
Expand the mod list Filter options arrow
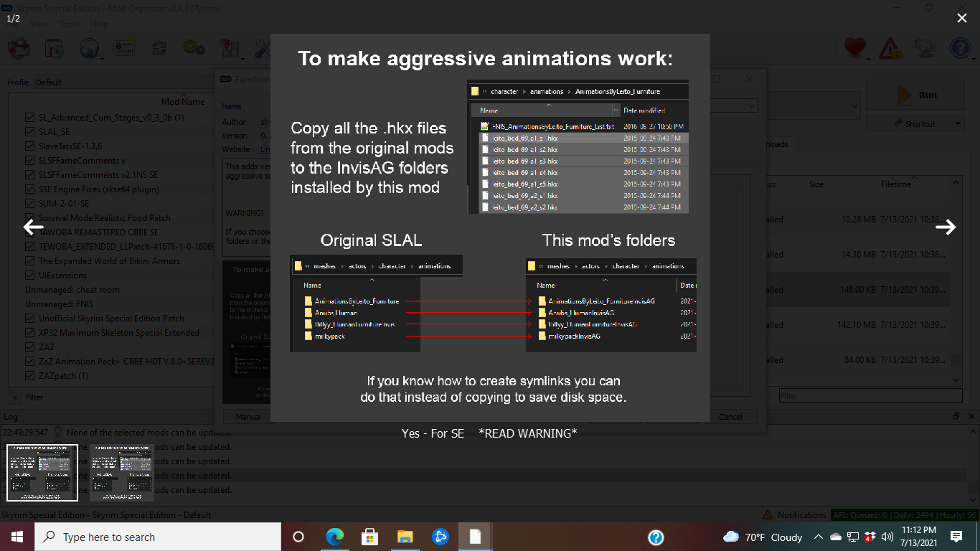pyautogui.click(x=16, y=397)
